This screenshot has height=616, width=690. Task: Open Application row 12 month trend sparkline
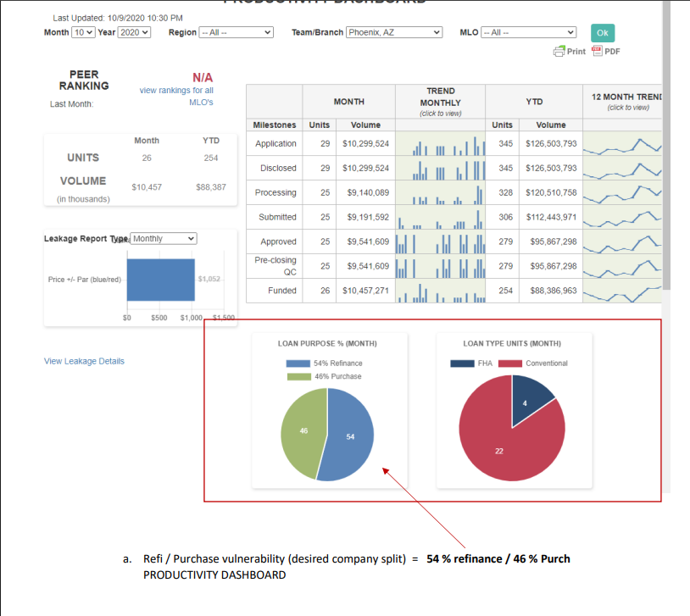click(x=622, y=143)
